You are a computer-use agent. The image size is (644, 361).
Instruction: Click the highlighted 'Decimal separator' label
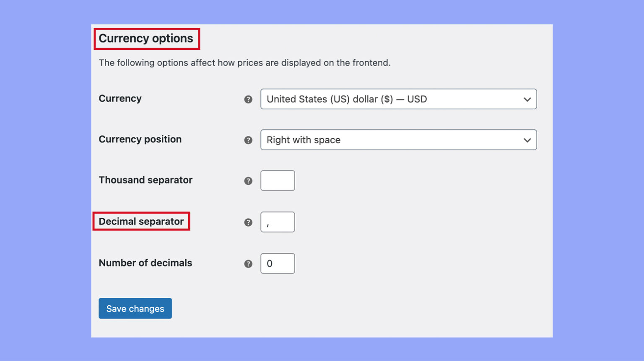point(141,221)
